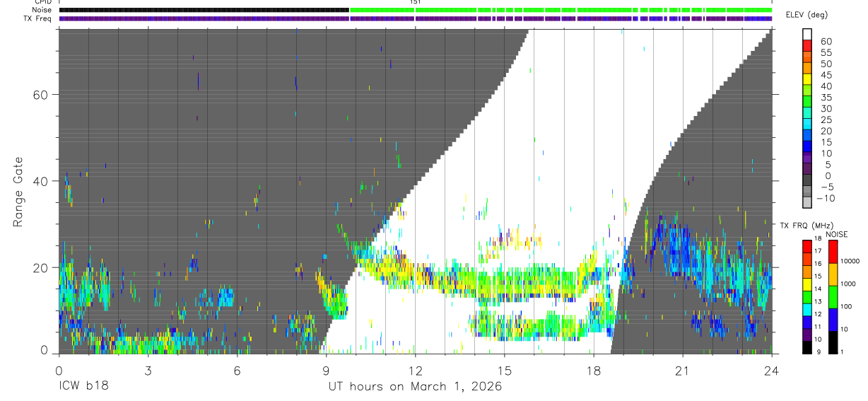This screenshot has height=401, width=868.
Task: Click elevation scale label 55
Action: 826,52
